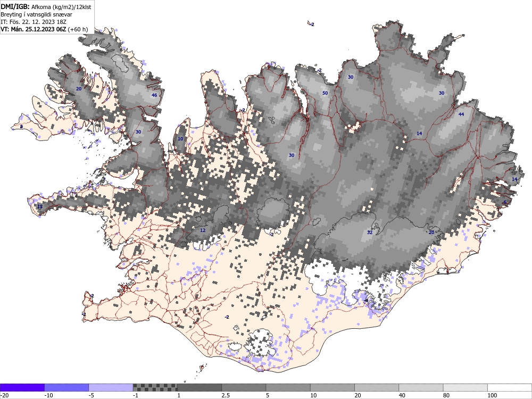Click the 2.5 to 5 gray legend swatch
This screenshot has width=532, height=399.
tap(244, 387)
